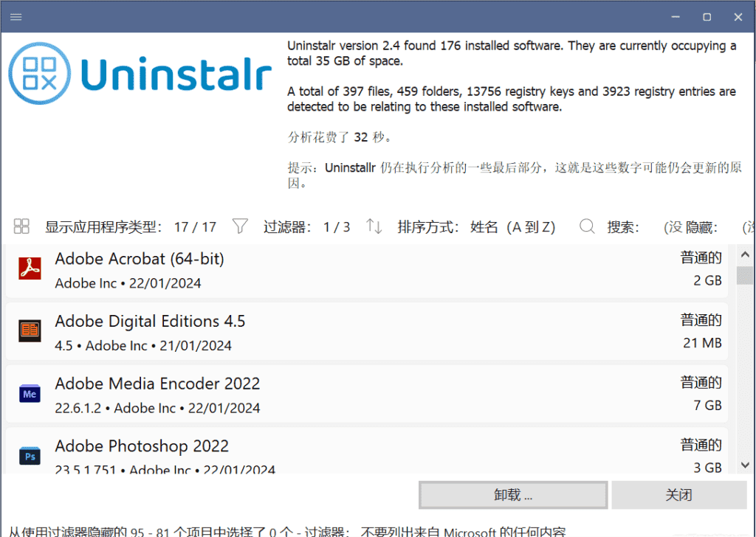The height and width of the screenshot is (537, 756).
Task: Click the Adobe Acrobat app icon
Action: tap(30, 268)
